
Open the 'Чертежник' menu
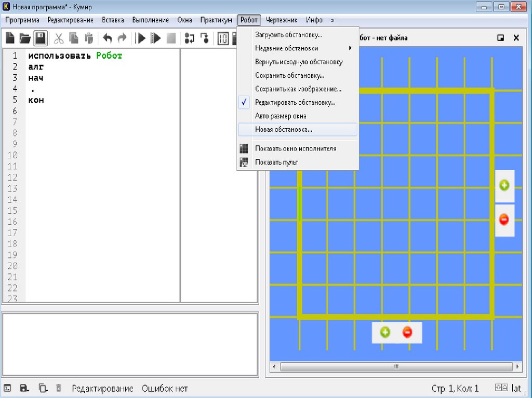click(281, 20)
